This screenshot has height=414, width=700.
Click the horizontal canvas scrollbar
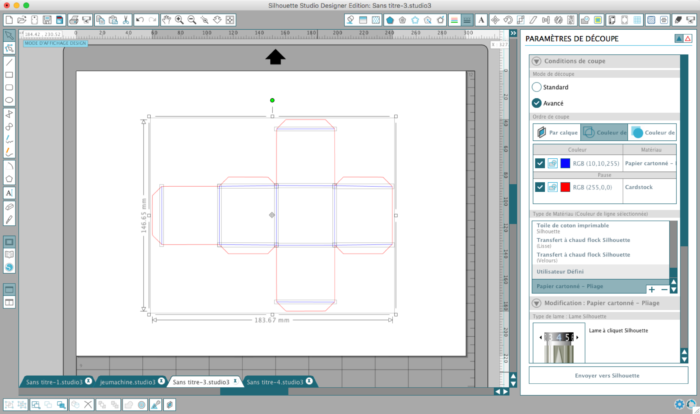pos(254,392)
